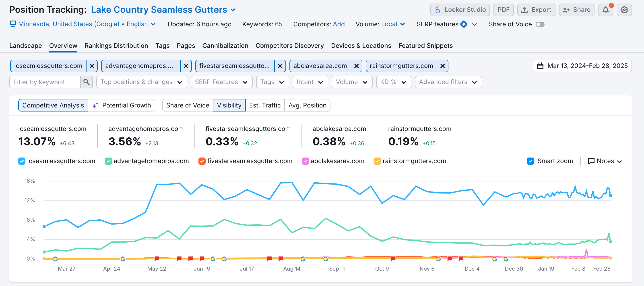Viewport: 644px width, 286px height.
Task: Expand the Notes dropdown
Action: click(x=605, y=161)
